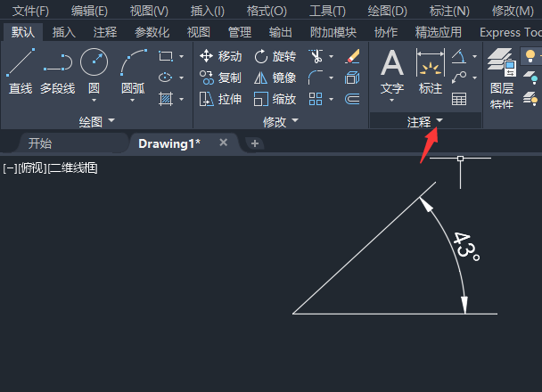
Task: Switch to the 开始 document tab
Action: point(40,143)
